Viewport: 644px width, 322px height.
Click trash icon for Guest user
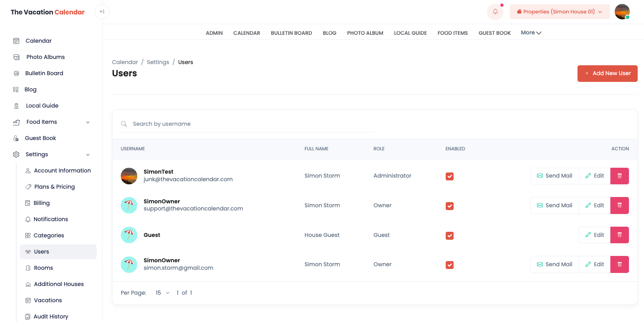(619, 235)
